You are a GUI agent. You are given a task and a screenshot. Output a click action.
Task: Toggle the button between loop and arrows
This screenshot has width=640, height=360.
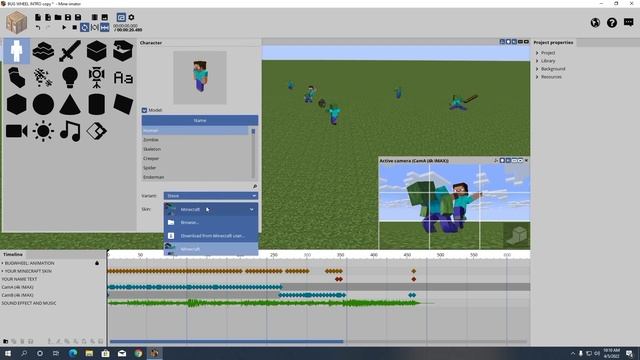coord(95,27)
